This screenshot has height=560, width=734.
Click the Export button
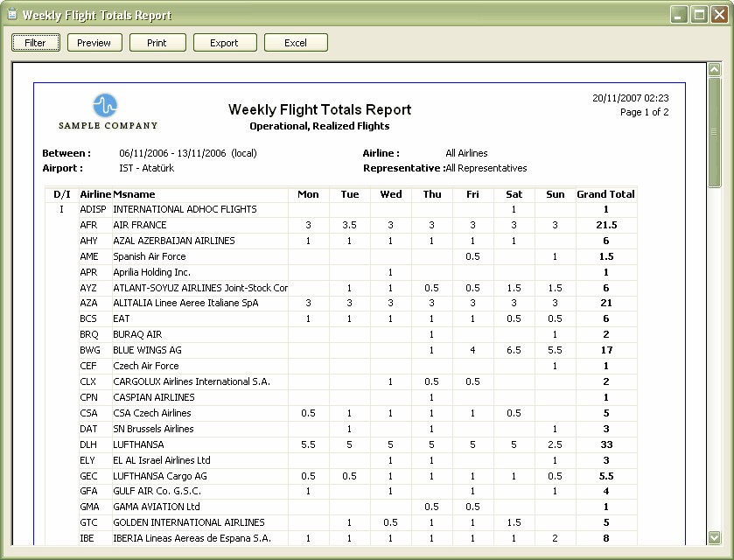(224, 43)
